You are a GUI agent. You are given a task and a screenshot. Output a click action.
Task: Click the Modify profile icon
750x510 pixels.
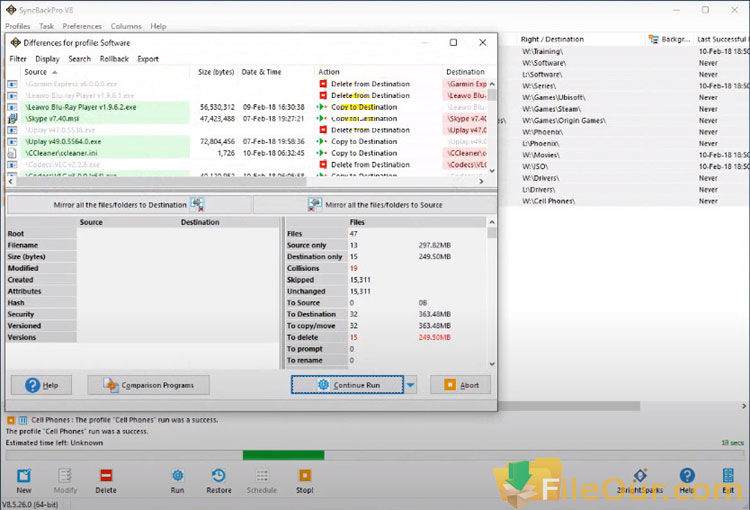coord(65,476)
